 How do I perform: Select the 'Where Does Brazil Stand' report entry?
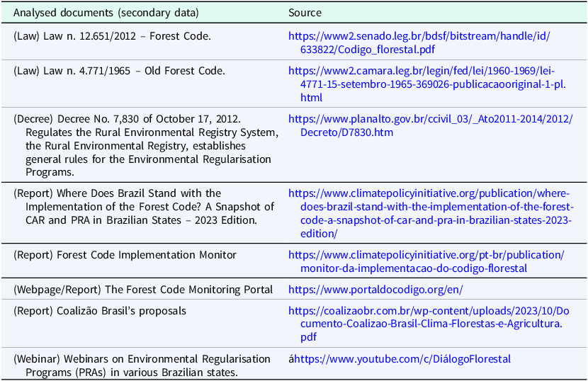tap(144, 207)
